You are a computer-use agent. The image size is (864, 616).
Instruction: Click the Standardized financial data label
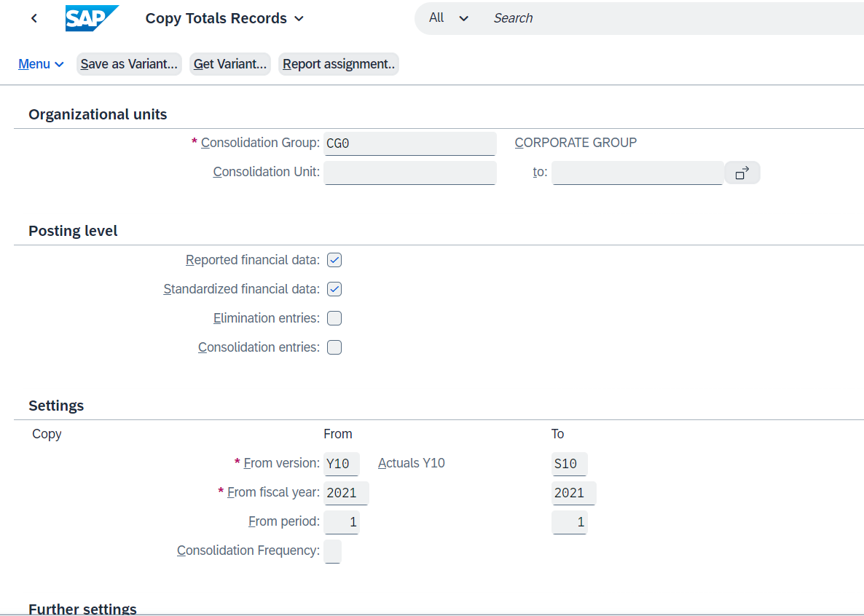point(241,289)
